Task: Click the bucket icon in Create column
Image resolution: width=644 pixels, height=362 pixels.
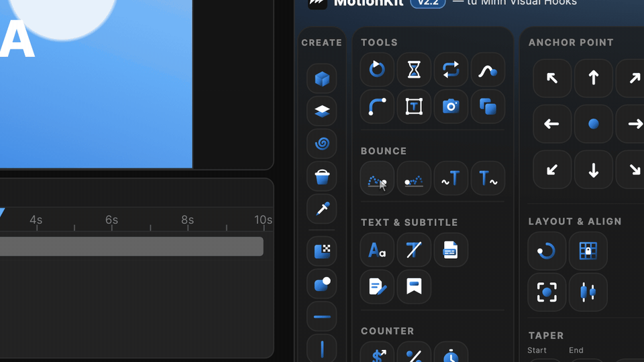Action: (322, 176)
